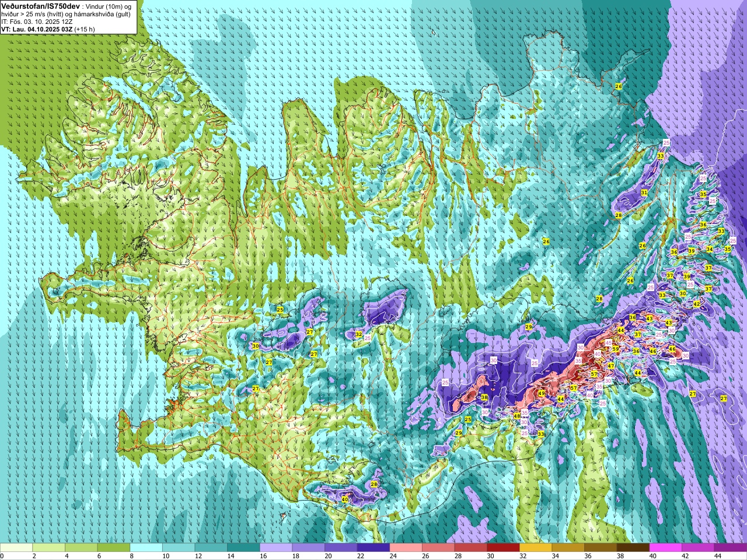Image resolution: width=747 pixels, height=560 pixels.
Task: Click the "Veðurstofan/IS750dev" title text
Action: click(40, 5)
